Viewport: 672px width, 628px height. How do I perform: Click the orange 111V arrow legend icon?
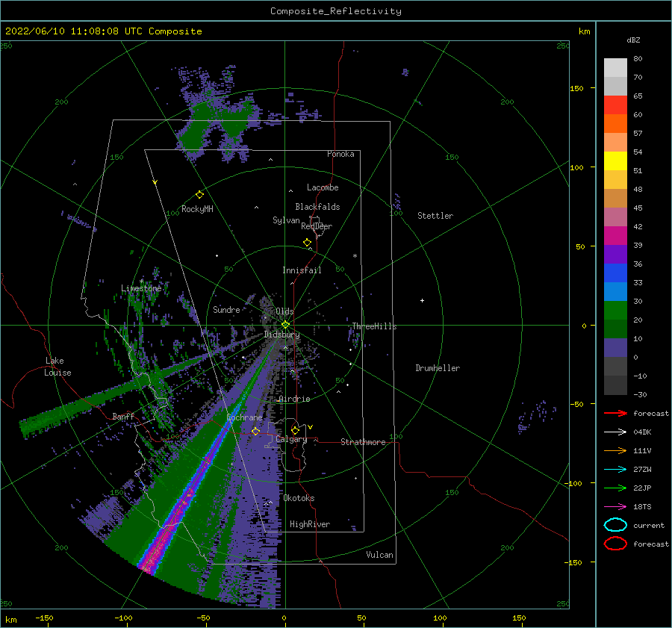pos(615,450)
